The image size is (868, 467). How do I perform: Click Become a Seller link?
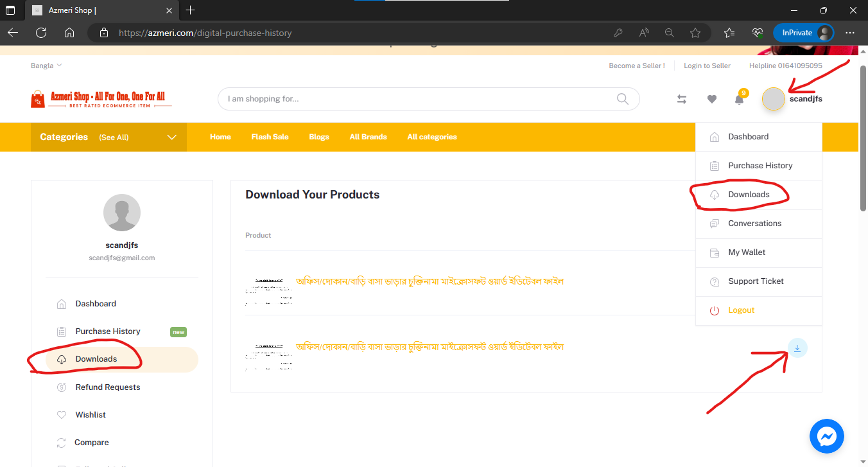(x=636, y=66)
